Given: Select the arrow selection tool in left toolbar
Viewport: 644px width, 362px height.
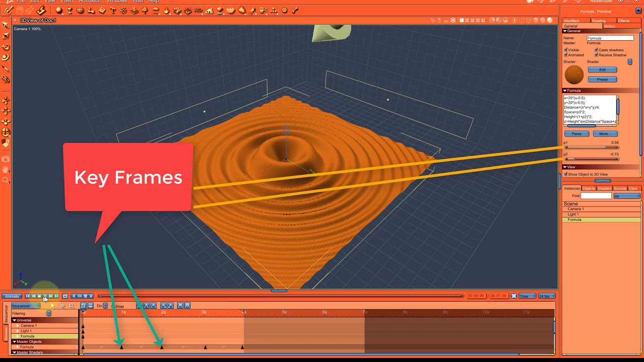Looking at the screenshot, I should [x=6, y=26].
